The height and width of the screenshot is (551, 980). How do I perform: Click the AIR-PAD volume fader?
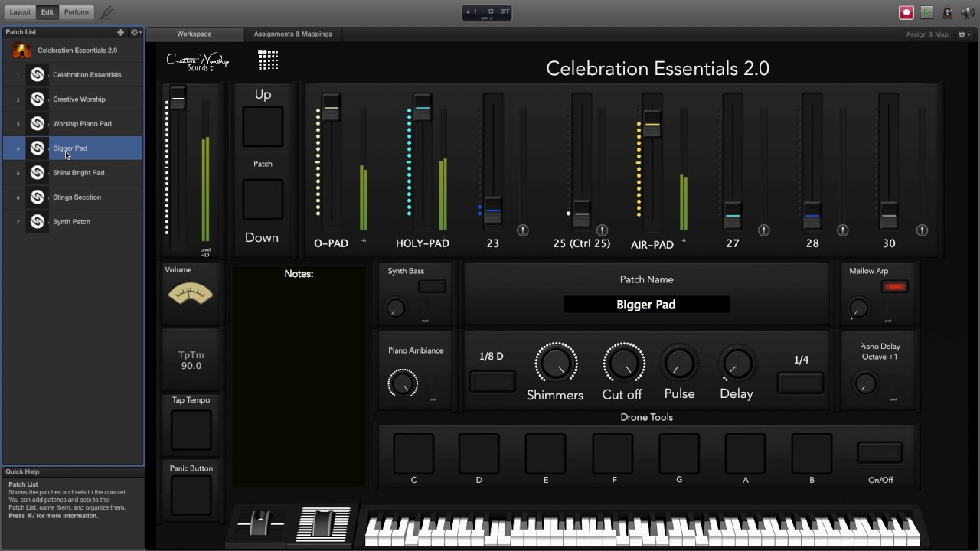click(x=652, y=123)
